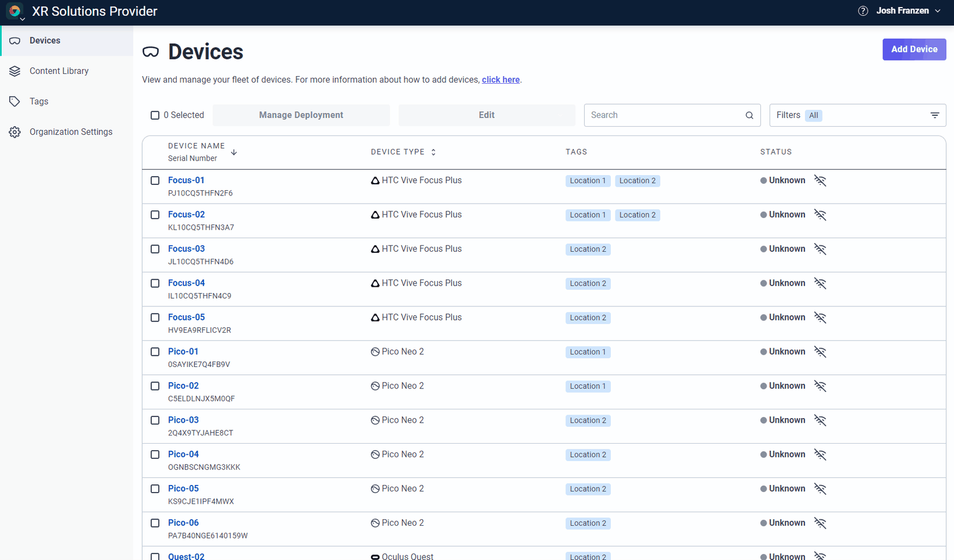Toggle Device Type column sorting
Image resolution: width=954 pixels, height=560 pixels.
click(x=433, y=152)
